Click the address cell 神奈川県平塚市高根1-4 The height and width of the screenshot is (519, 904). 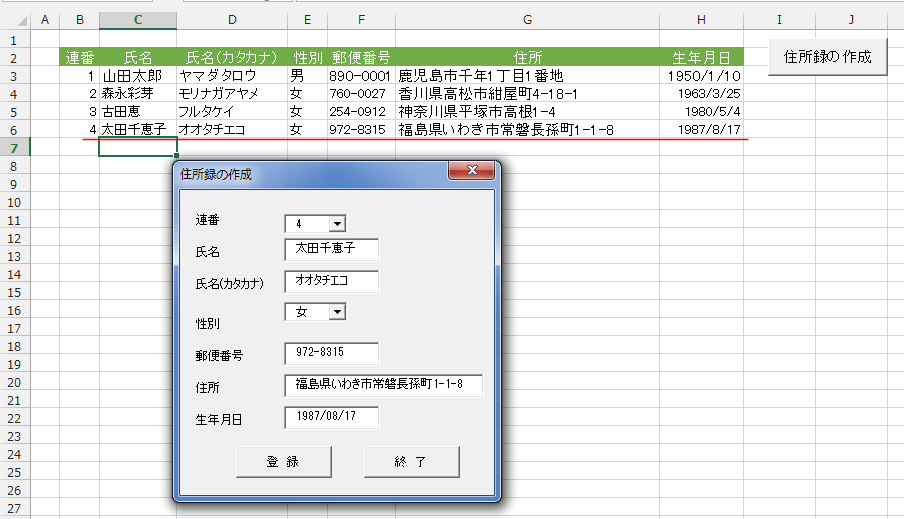point(527,111)
